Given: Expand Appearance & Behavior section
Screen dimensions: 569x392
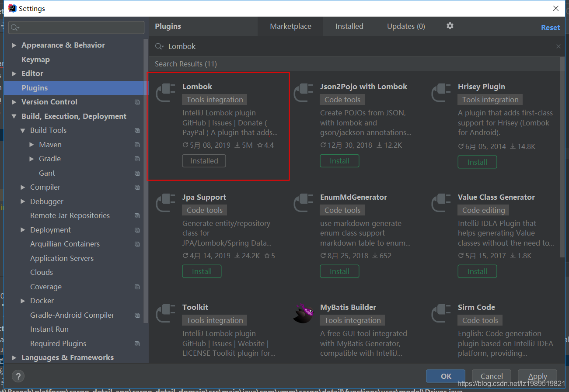Looking at the screenshot, I should click(14, 45).
